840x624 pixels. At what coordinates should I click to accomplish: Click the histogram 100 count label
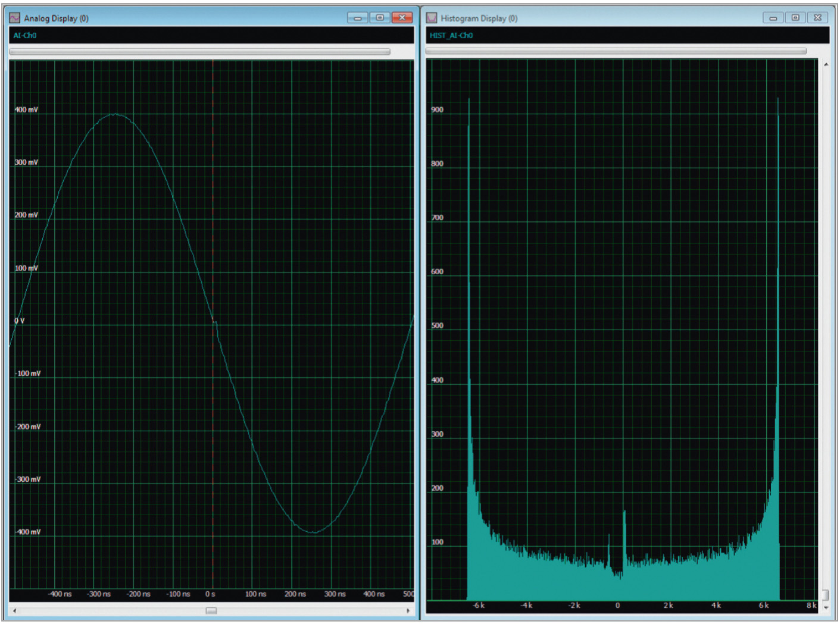click(x=437, y=543)
